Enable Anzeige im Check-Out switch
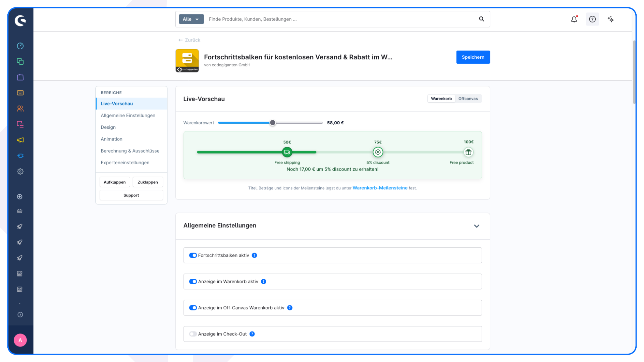 click(x=193, y=334)
